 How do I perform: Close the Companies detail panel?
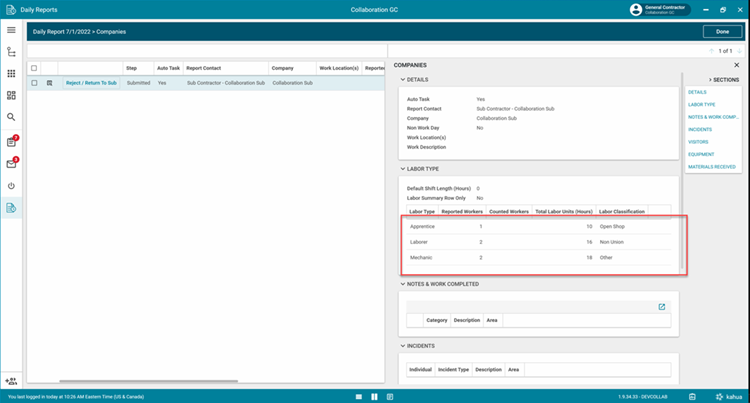pyautogui.click(x=736, y=65)
